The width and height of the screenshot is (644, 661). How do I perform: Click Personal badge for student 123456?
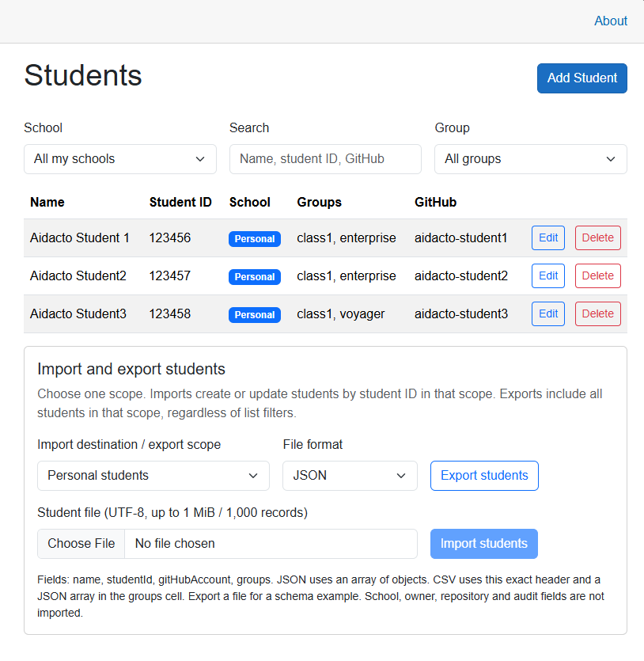coord(255,238)
